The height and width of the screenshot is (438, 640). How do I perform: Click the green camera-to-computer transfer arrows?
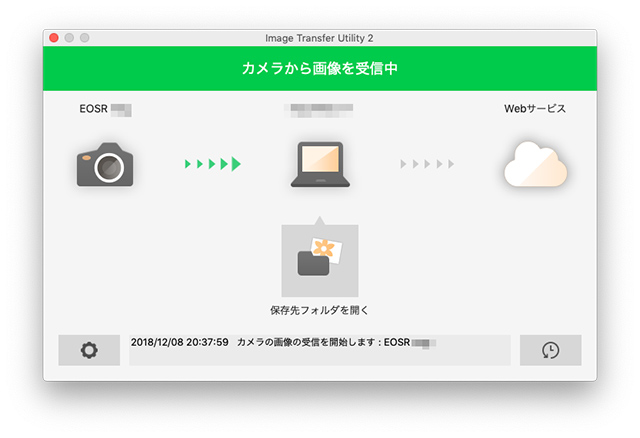coord(213,164)
